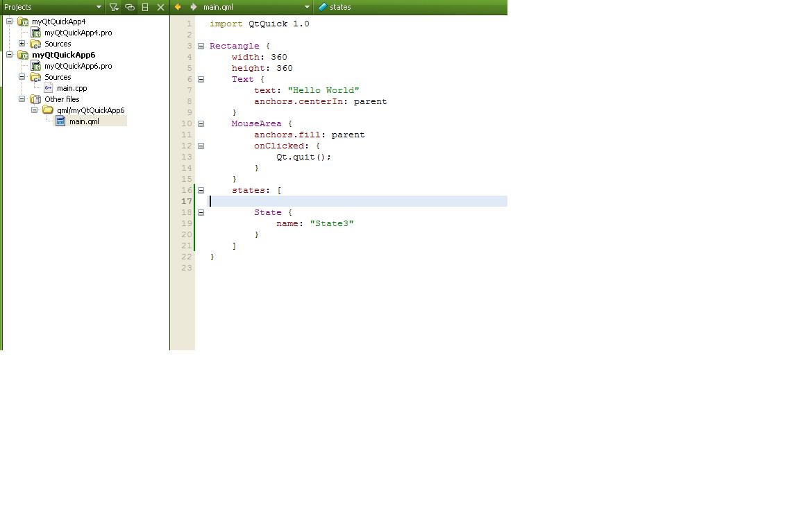This screenshot has height=532, width=790.
Task: Go back using the yellow left arrow
Action: coord(178,7)
